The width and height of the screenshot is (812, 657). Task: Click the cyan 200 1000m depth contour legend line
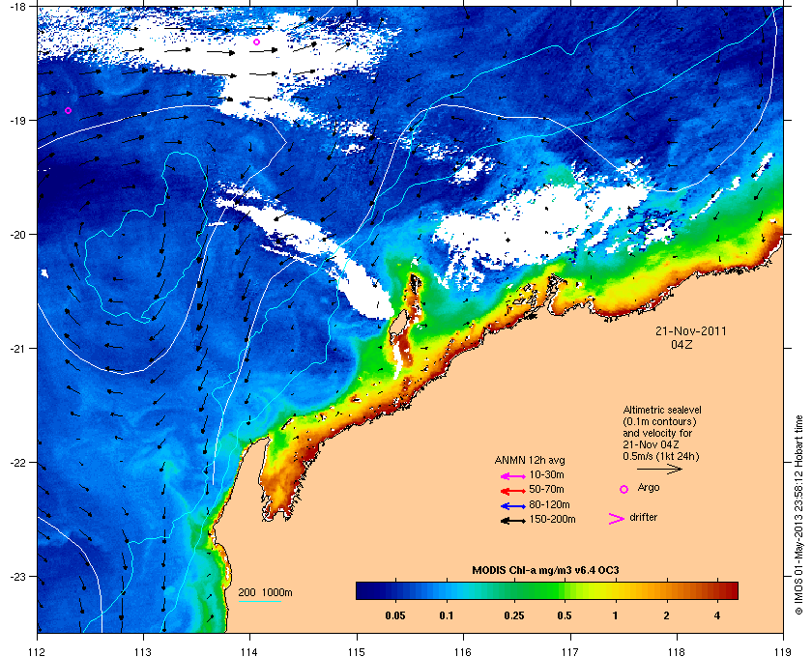click(259, 601)
